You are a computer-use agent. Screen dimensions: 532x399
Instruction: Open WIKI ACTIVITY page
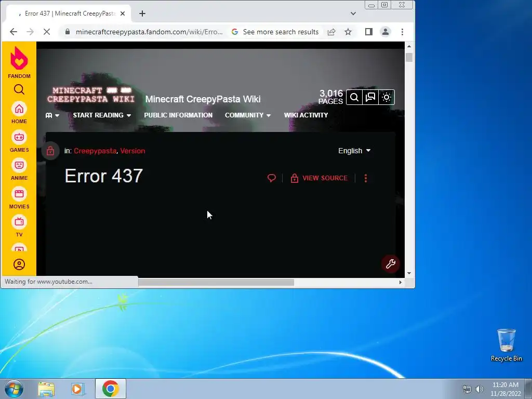click(305, 115)
